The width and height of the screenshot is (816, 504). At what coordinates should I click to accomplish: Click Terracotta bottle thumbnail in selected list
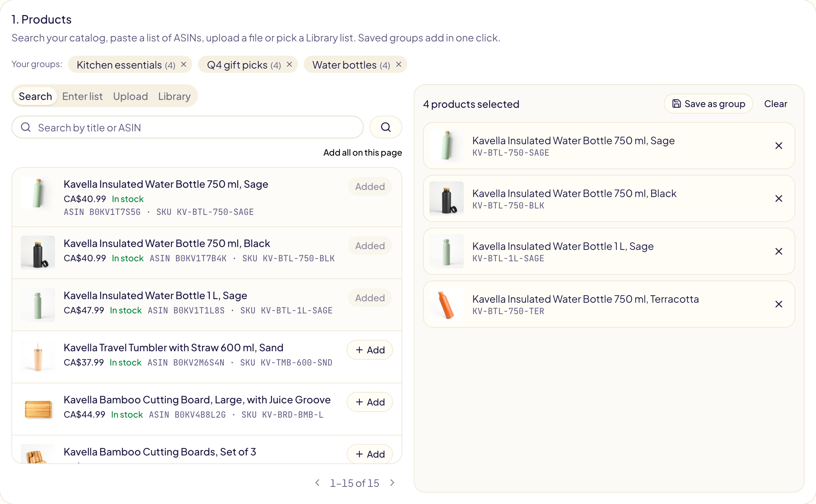click(x=447, y=304)
